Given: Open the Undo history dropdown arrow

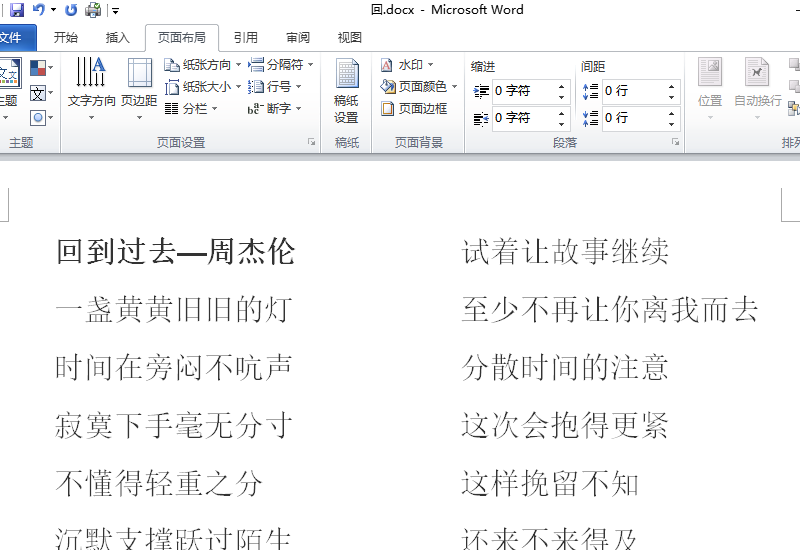Looking at the screenshot, I should tap(53, 10).
